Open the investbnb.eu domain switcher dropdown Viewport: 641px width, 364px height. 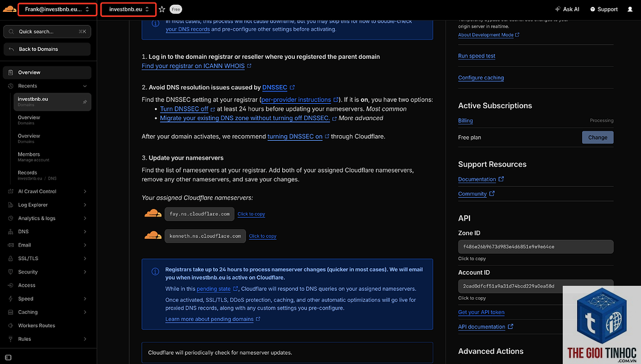(128, 9)
